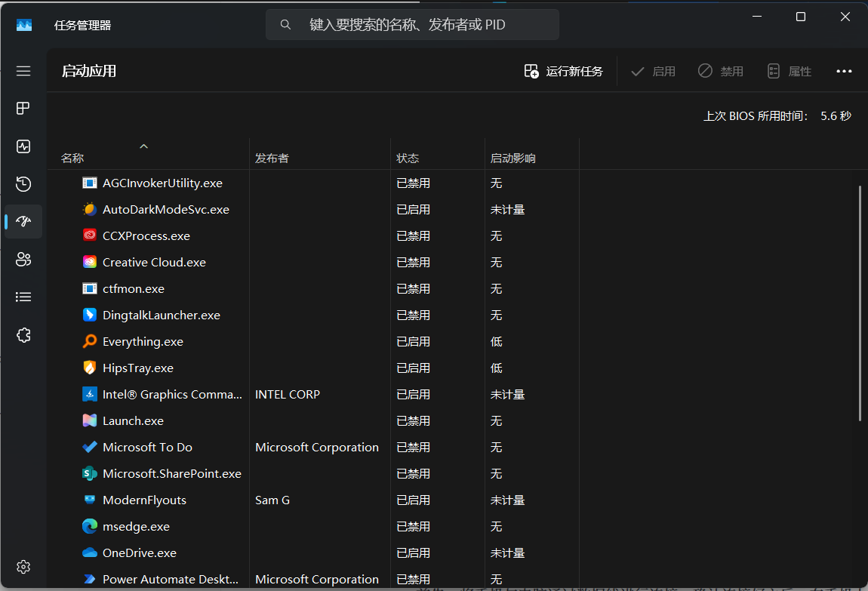The height and width of the screenshot is (591, 868).
Task: Click the msedge.exe Edge icon
Action: 90,526
